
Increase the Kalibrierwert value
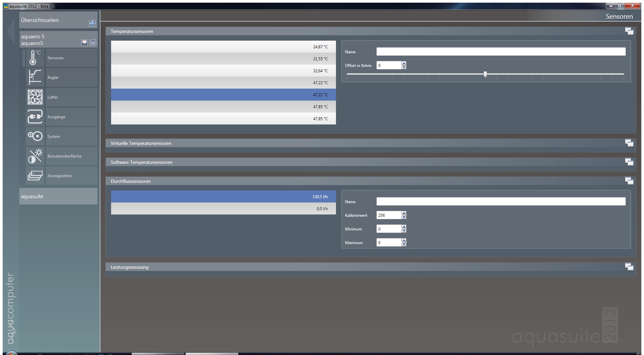click(404, 213)
